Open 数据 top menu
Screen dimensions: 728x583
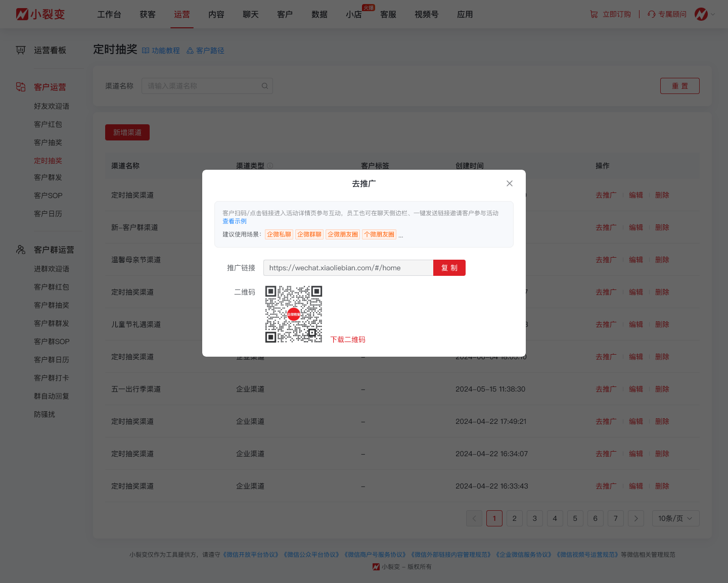coord(320,15)
